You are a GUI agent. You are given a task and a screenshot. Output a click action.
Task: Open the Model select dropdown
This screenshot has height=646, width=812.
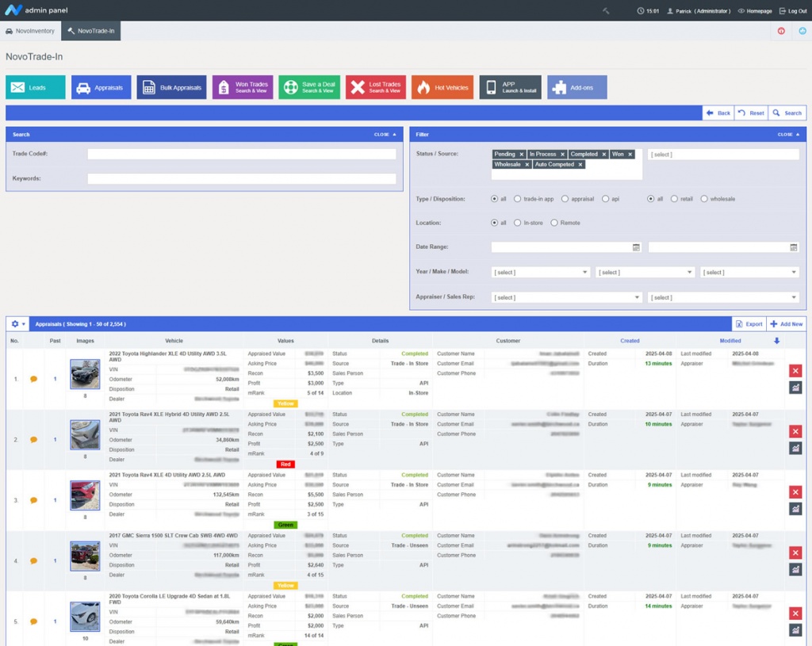pyautogui.click(x=749, y=273)
